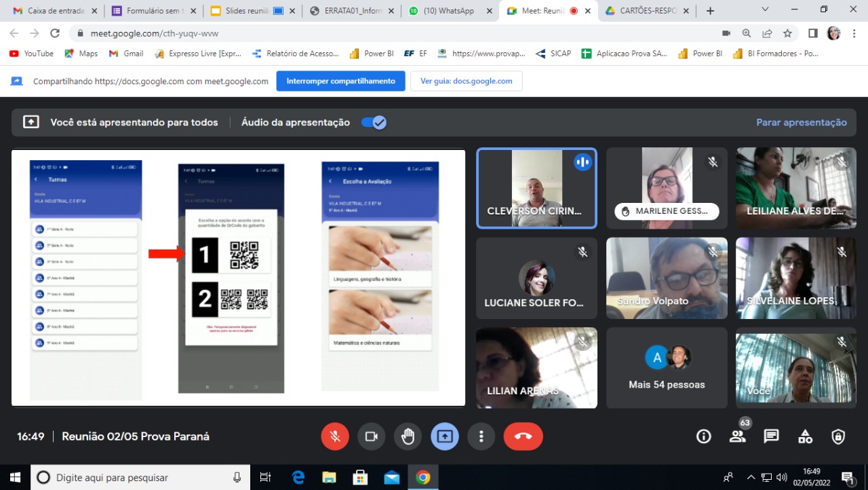This screenshot has width=868, height=490.
Task: Open volume control in system tray
Action: click(x=782, y=477)
